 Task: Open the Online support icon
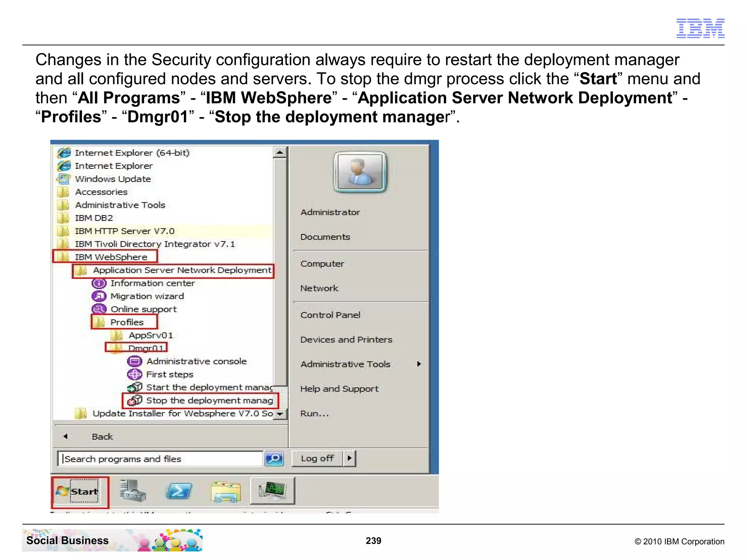click(x=99, y=309)
